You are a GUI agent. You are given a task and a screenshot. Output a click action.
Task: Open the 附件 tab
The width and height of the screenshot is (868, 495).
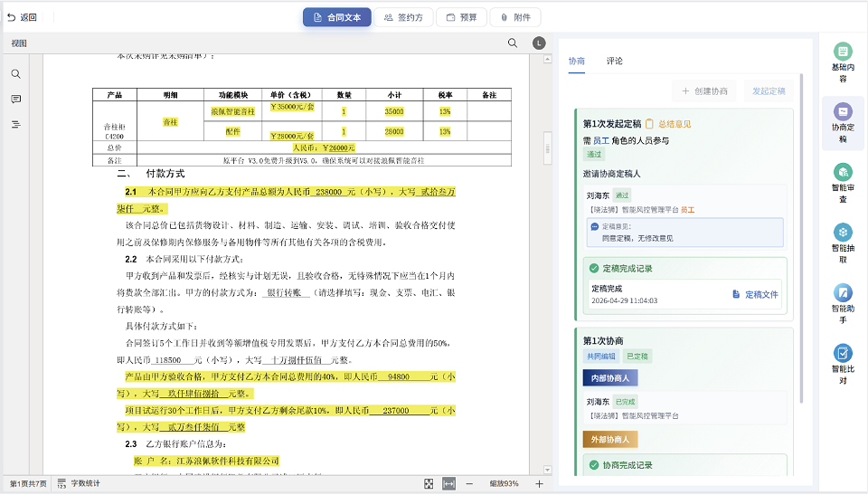tap(514, 17)
